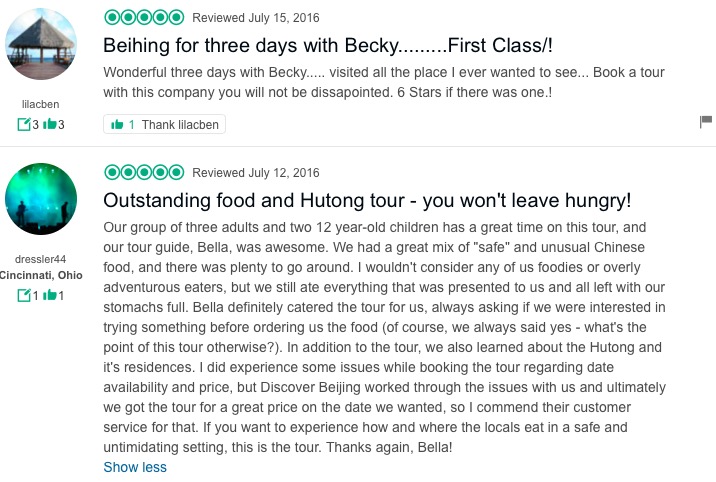Click the 'Reviewed July 12, 2016' date
The height and width of the screenshot is (482, 716).
tap(256, 173)
